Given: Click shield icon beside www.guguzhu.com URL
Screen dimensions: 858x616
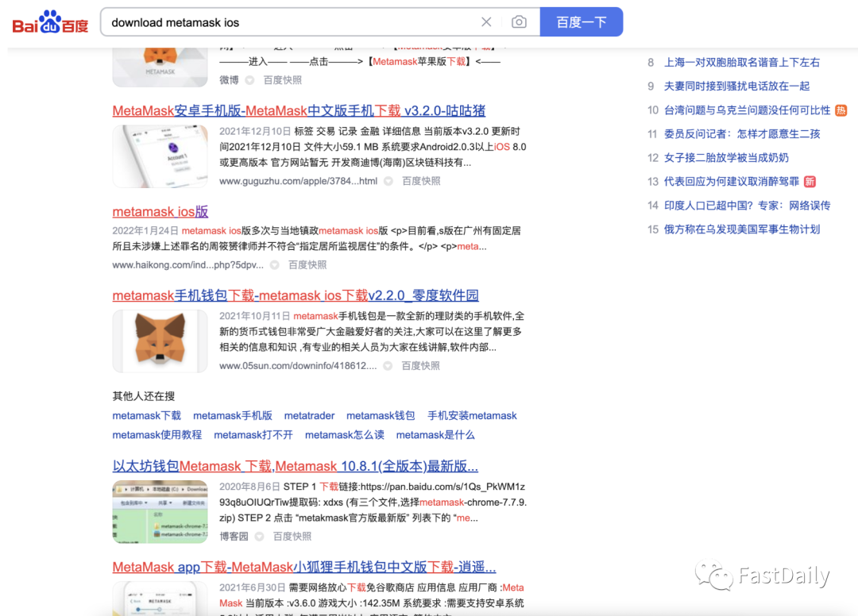Looking at the screenshot, I should click(388, 181).
